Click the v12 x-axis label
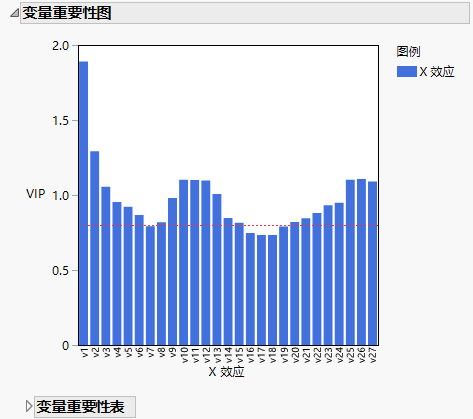473x419 pixels. (x=206, y=355)
